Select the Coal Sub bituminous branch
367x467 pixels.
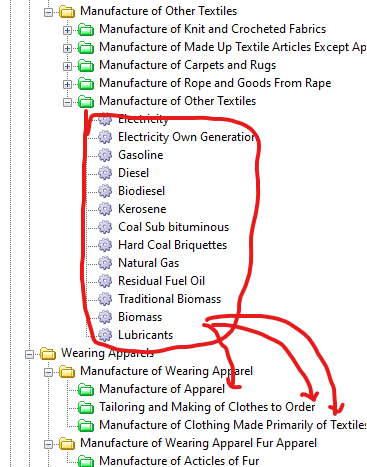coord(173,227)
